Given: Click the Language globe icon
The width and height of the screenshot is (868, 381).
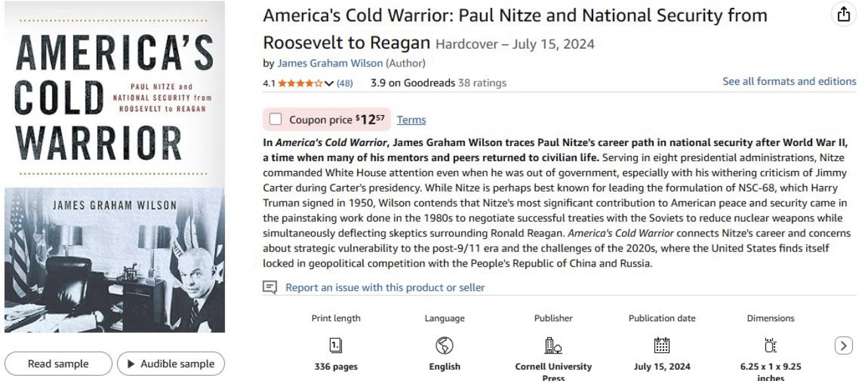Looking at the screenshot, I should [x=445, y=343].
